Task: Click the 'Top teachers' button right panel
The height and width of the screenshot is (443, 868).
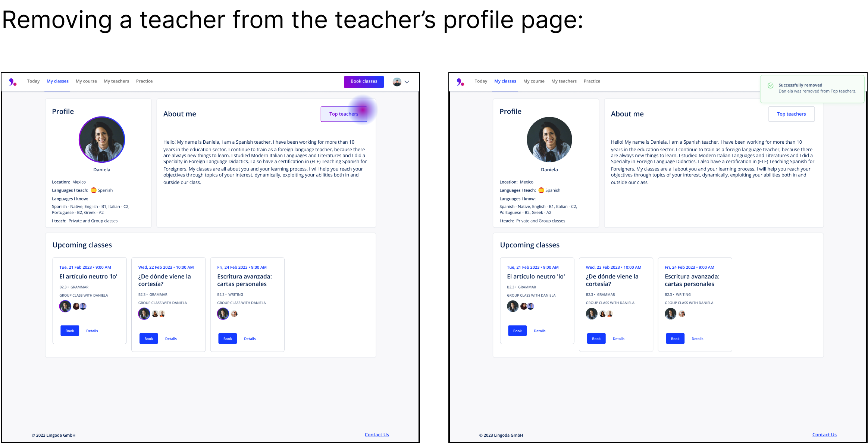Action: tap(791, 113)
